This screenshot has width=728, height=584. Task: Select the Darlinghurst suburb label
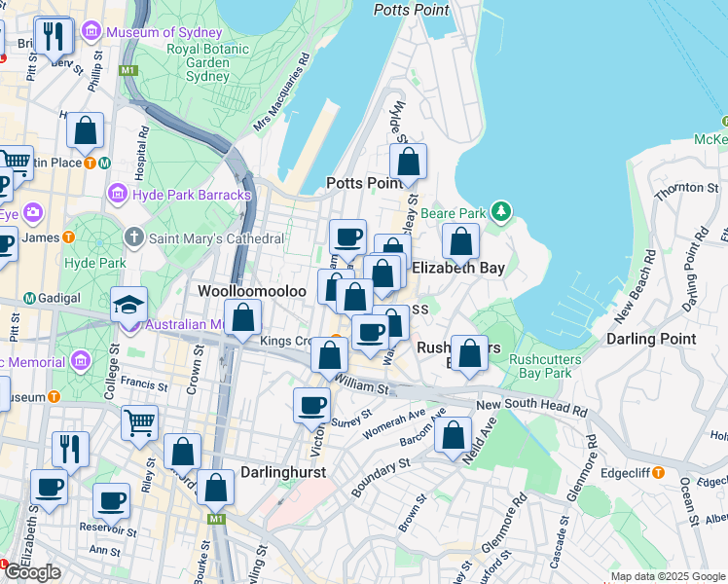coord(283,473)
